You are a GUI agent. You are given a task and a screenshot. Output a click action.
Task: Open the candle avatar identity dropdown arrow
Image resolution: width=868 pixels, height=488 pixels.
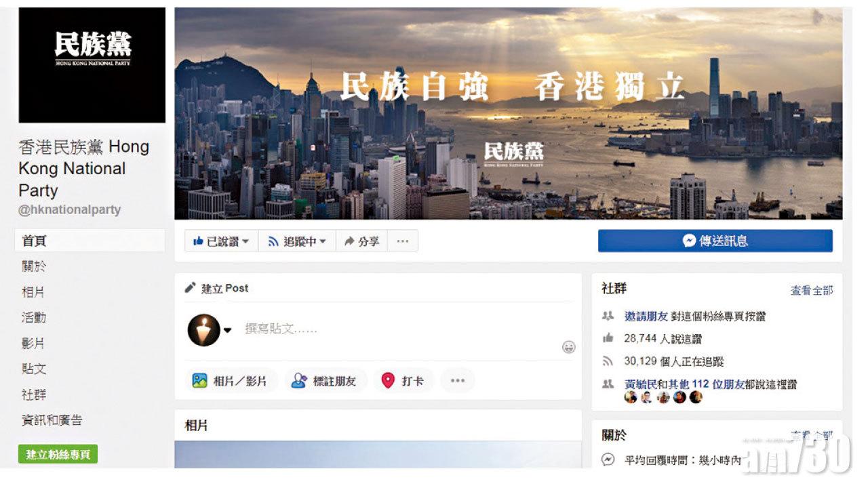[228, 330]
